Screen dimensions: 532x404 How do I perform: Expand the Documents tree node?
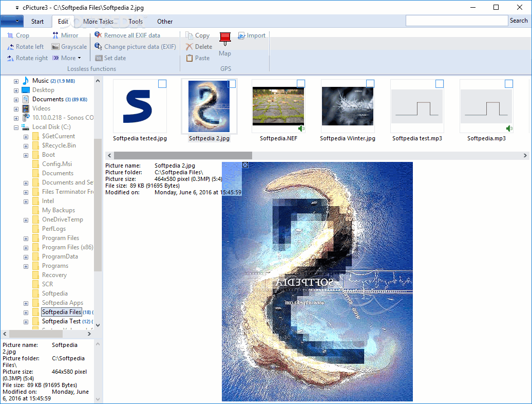pos(16,100)
